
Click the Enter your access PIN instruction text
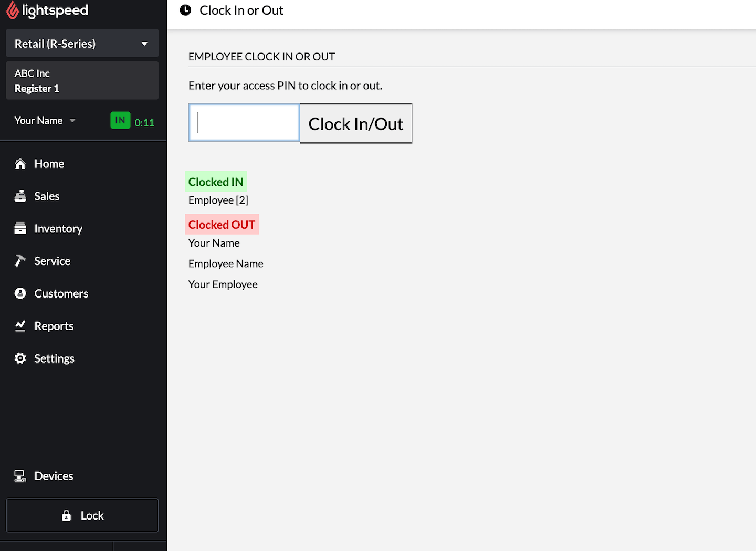(285, 86)
